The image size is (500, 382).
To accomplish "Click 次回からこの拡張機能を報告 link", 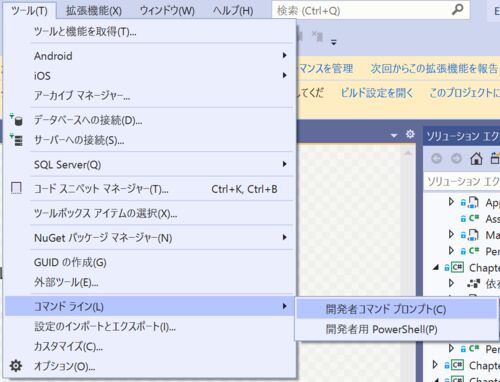I will (x=435, y=68).
